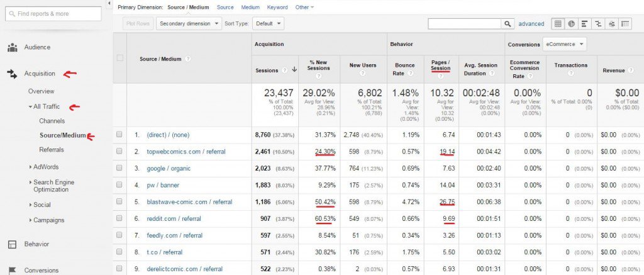Screen dimensions: 644x275
Task: Select Source/Medium report in sidebar
Action: [x=63, y=135]
